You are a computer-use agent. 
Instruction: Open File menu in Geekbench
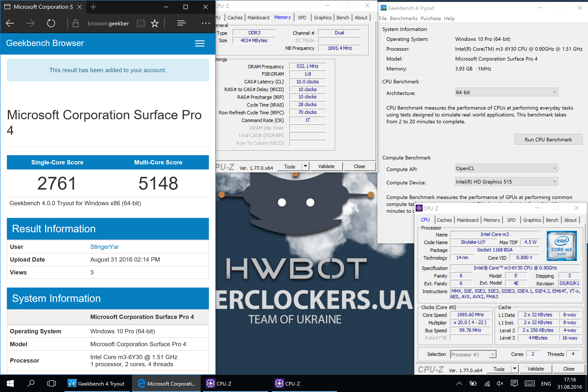[x=383, y=18]
